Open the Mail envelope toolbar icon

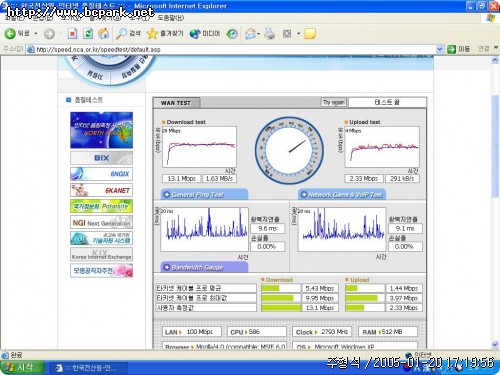(250, 34)
